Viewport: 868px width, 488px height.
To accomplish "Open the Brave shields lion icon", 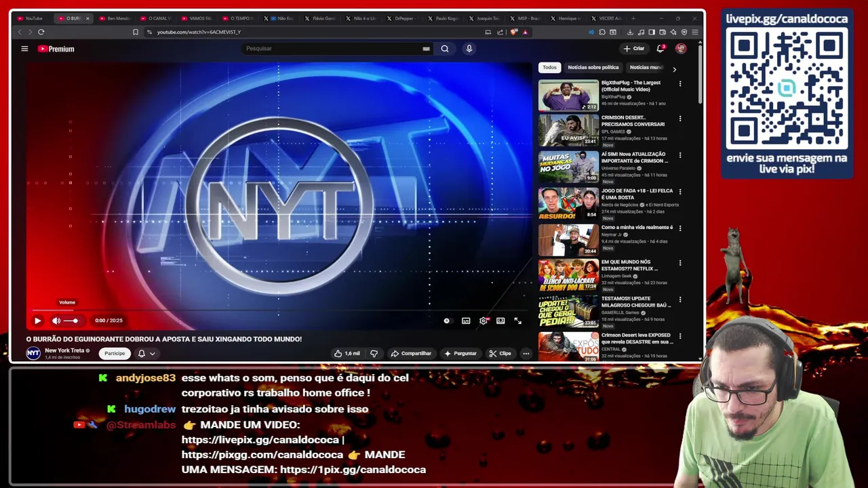I will point(514,32).
